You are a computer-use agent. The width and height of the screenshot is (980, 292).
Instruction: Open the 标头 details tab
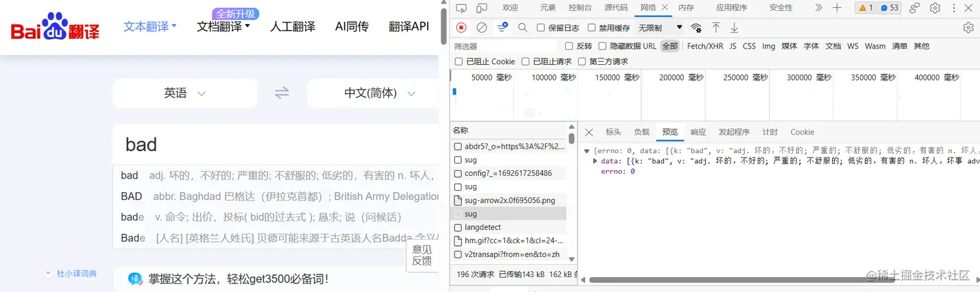coord(613,132)
